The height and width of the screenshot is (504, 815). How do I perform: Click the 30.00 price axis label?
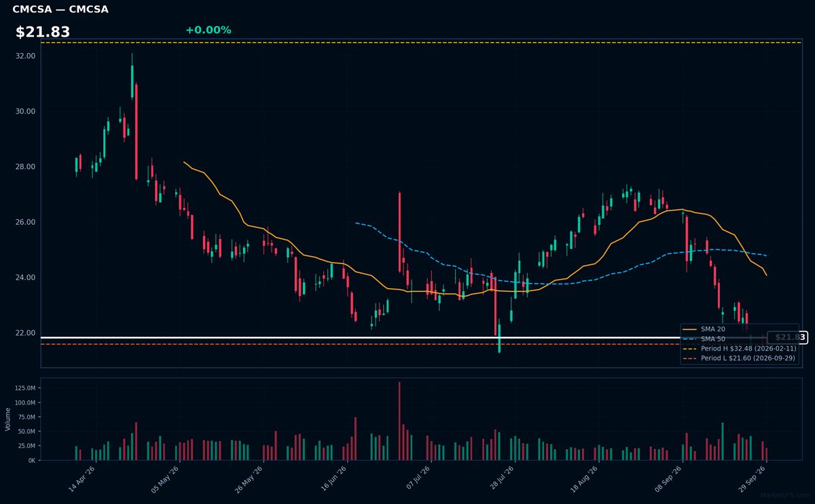pyautogui.click(x=26, y=111)
